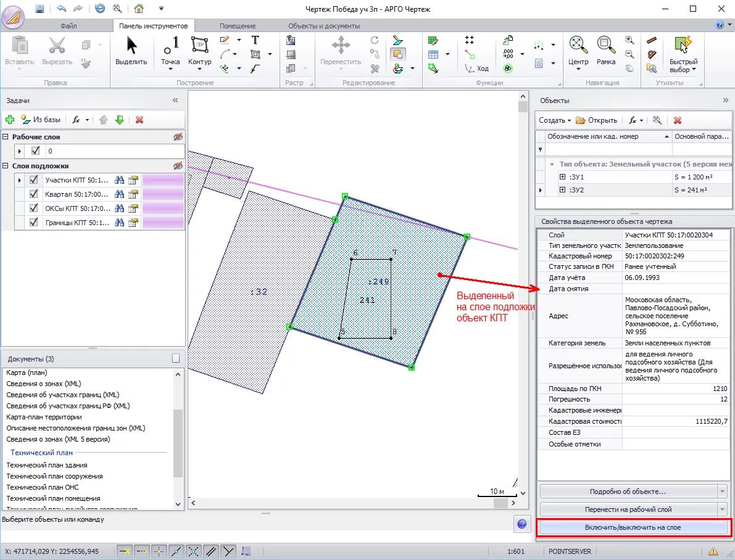Click the Кадастровый номер value field
This screenshot has width=735, height=560.
click(x=676, y=256)
